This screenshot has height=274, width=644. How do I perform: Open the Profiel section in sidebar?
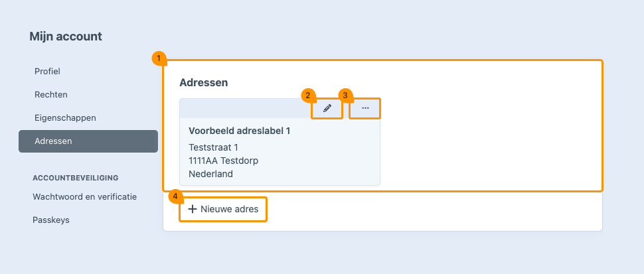coord(47,71)
